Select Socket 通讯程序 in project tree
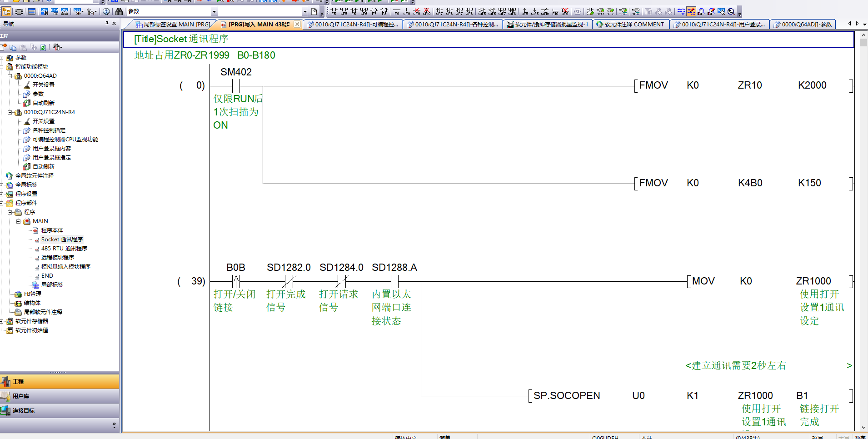 coord(62,239)
